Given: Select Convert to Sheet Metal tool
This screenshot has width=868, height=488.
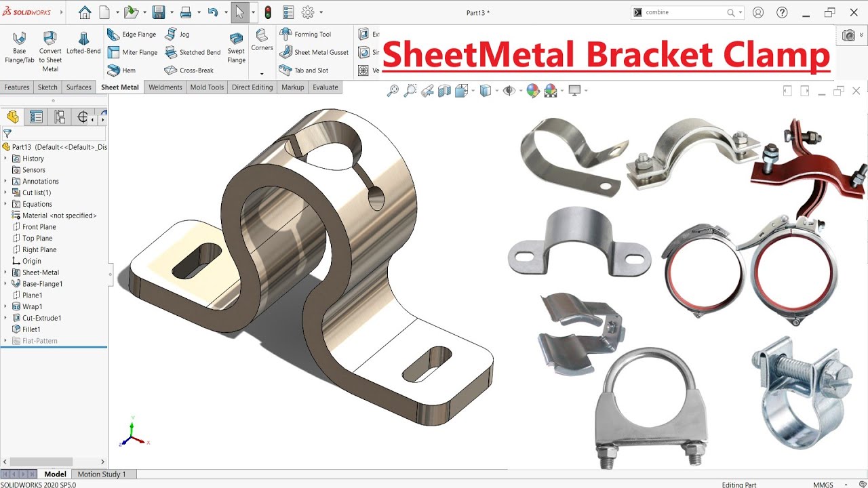Looking at the screenshot, I should pyautogui.click(x=50, y=51).
